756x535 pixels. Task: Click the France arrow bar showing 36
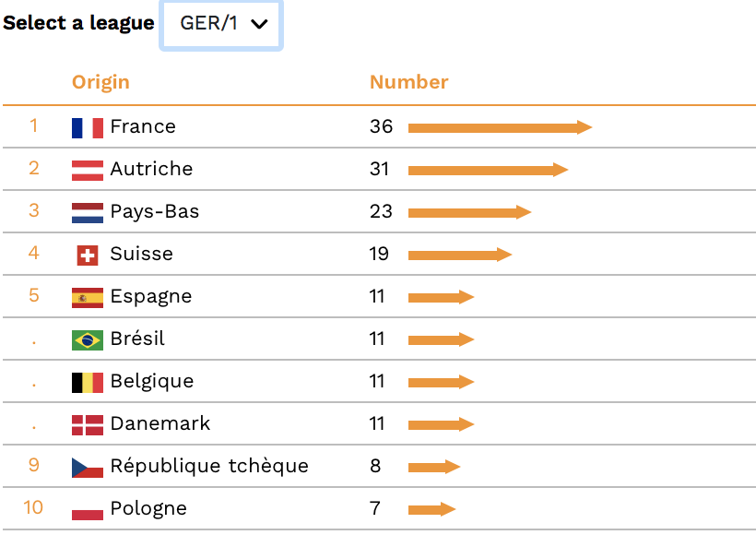[x=500, y=127]
